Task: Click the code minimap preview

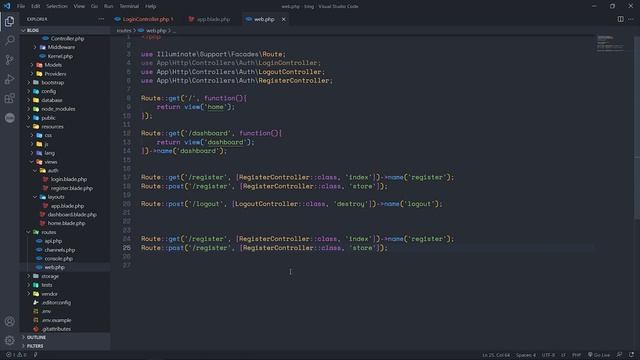Action: (x=611, y=43)
